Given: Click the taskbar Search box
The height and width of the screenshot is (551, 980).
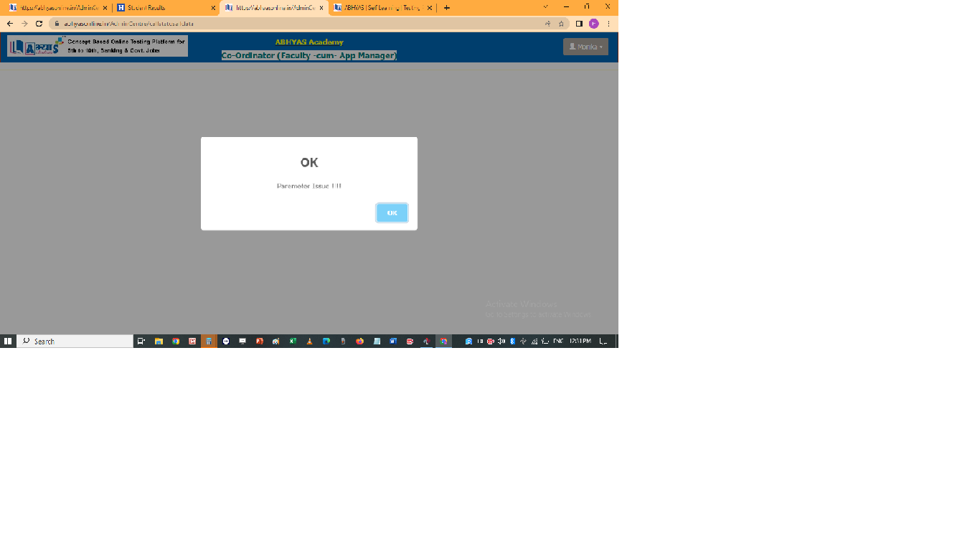Looking at the screenshot, I should 75,342.
